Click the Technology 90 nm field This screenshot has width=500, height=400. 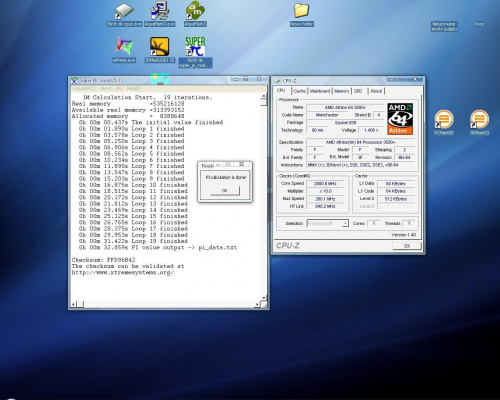tap(317, 130)
